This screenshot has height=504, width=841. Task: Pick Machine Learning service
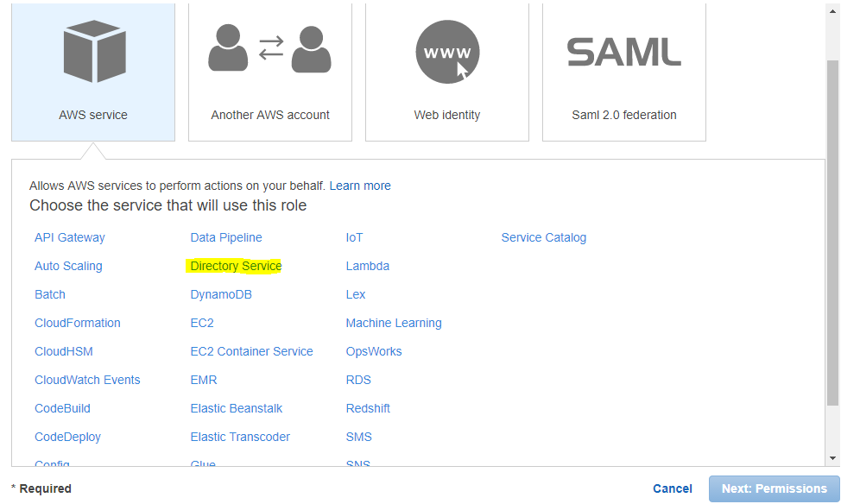click(394, 323)
